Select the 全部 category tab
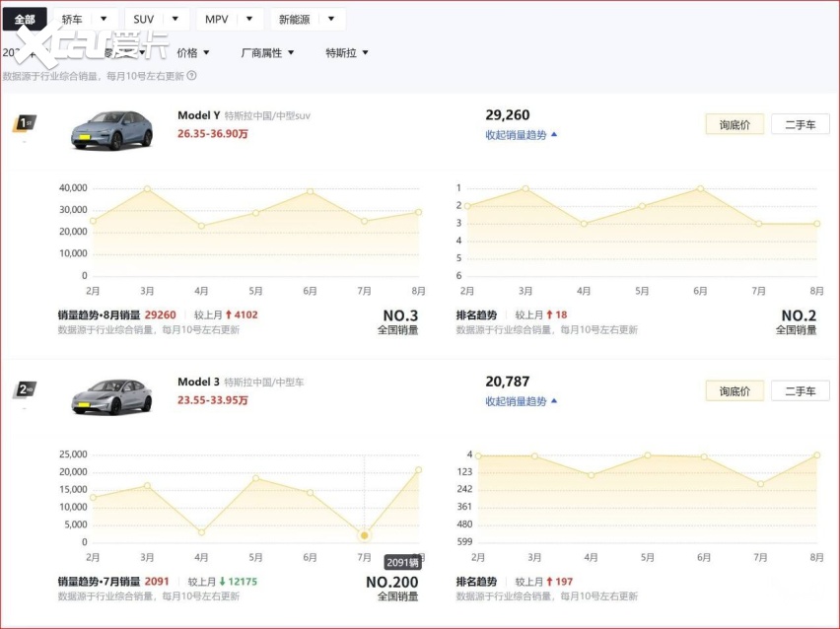840x629 pixels. coord(25,20)
